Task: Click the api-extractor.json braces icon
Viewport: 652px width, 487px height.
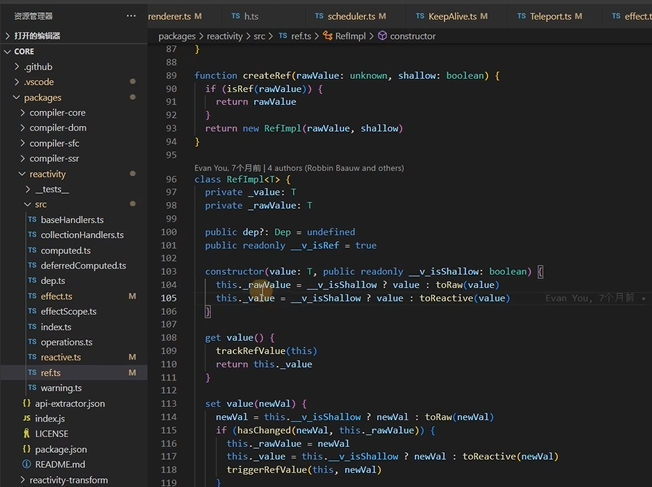Action: [x=27, y=403]
